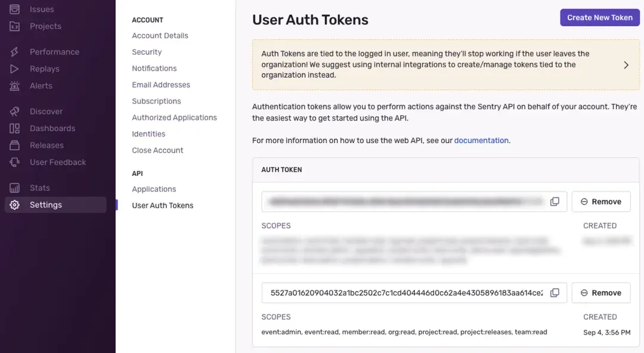Image resolution: width=644 pixels, height=353 pixels.
Task: Click the Dashboards grid icon
Action: coord(14,128)
